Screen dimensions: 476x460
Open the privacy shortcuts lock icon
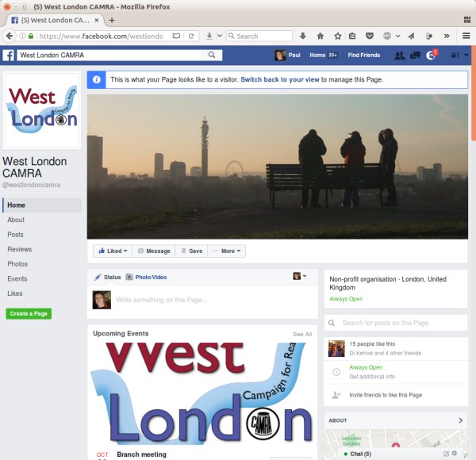click(455, 56)
